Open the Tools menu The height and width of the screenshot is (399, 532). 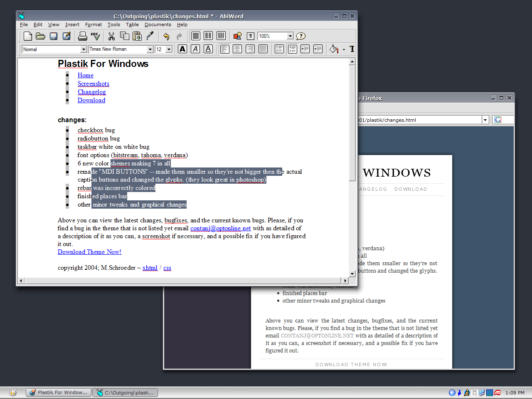click(113, 25)
